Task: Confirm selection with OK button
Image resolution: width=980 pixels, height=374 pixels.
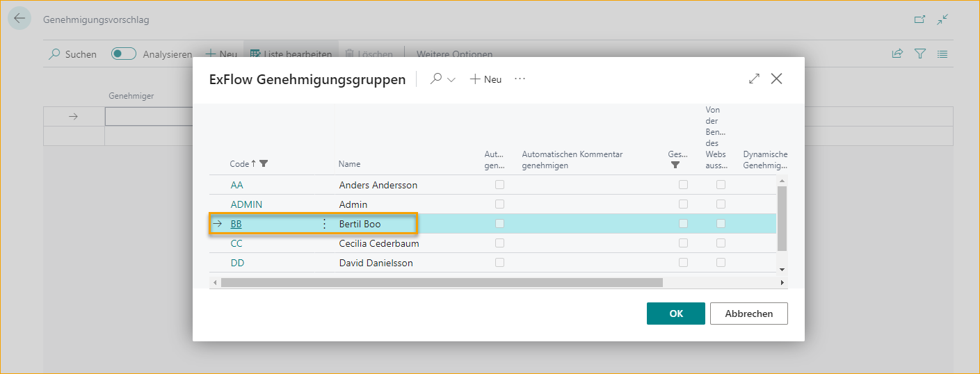Action: tap(676, 314)
